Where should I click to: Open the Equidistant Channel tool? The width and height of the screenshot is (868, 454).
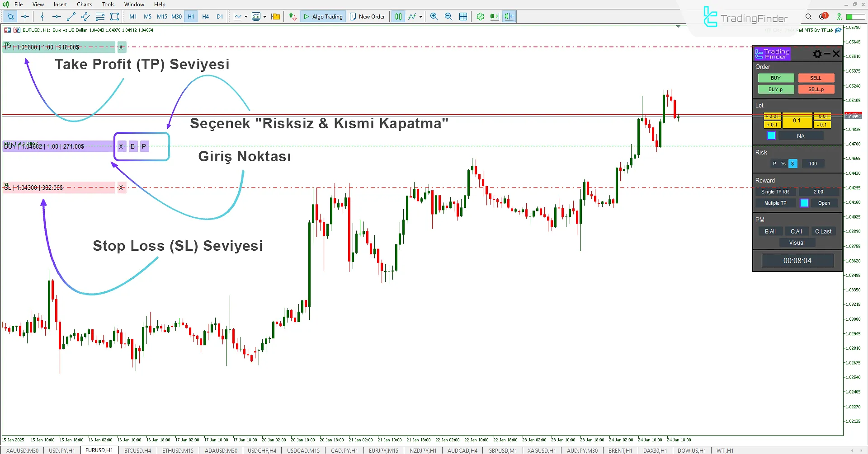click(x=85, y=16)
